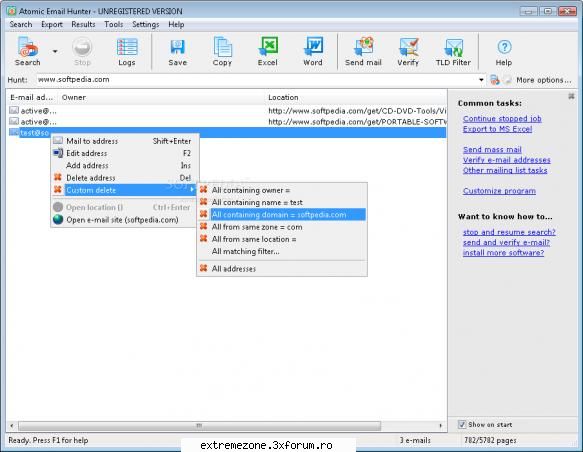
Task: Click Other mailing list tasks link
Action: 505,170
